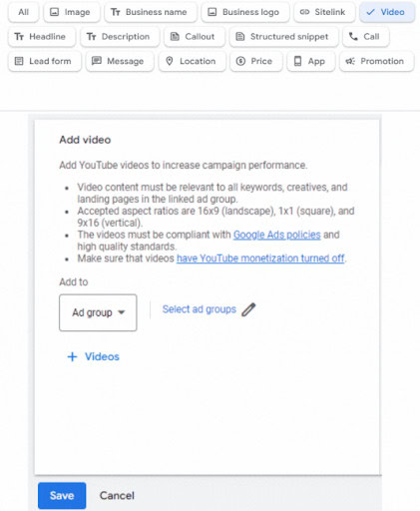Image resolution: width=420 pixels, height=511 pixels.
Task: Save the video asset
Action: (x=62, y=495)
